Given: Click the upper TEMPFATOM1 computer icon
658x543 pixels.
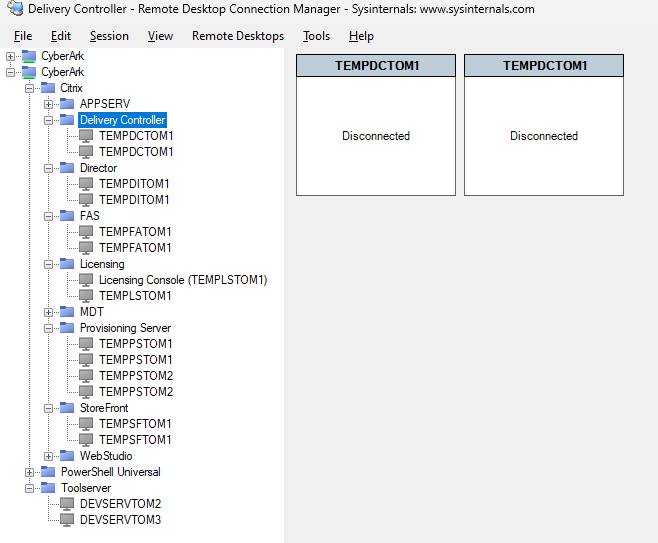Looking at the screenshot, I should 86,232.
